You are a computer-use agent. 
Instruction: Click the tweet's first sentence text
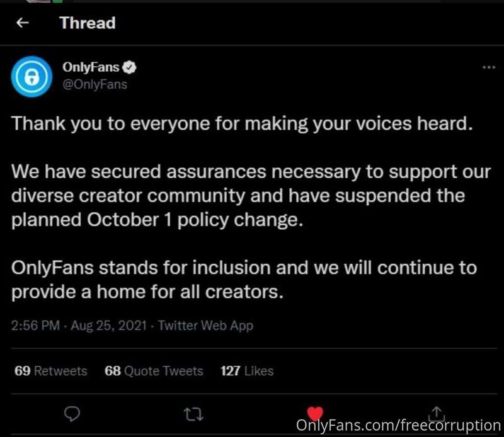[242, 123]
